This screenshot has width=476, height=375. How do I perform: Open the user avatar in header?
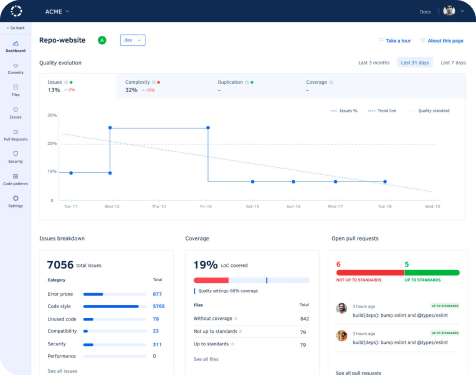click(449, 11)
